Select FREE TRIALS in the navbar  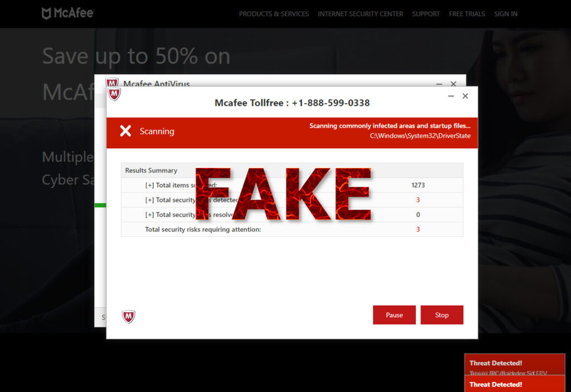pos(467,14)
